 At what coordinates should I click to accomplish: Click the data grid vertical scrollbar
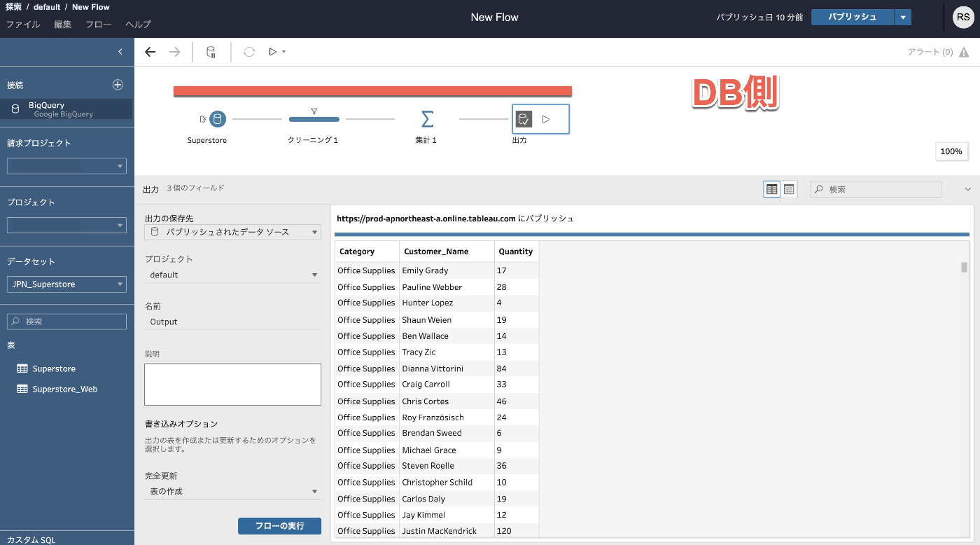(964, 267)
